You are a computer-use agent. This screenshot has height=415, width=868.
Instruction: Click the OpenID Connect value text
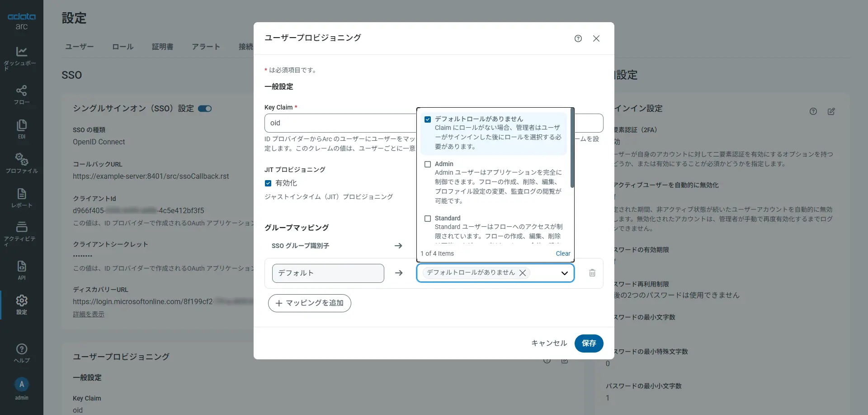point(99,142)
